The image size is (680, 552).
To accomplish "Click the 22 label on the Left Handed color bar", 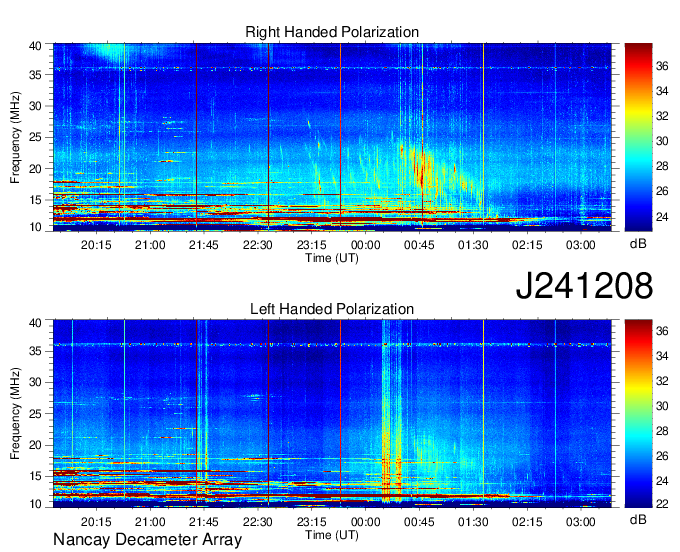I will 662,504.
